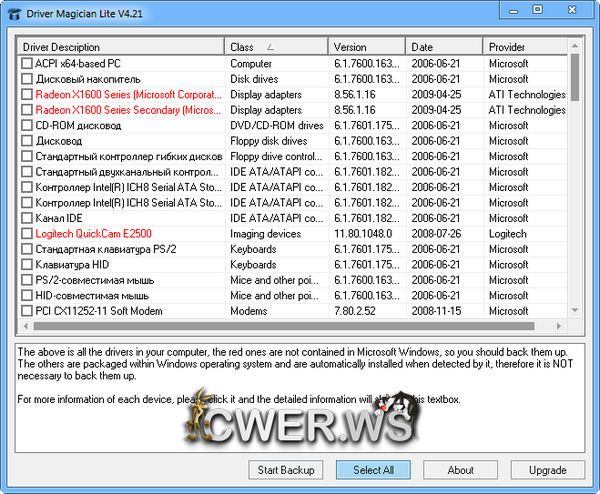Enable checkbox for Radeon X1600 Series Secondary

tap(27, 110)
